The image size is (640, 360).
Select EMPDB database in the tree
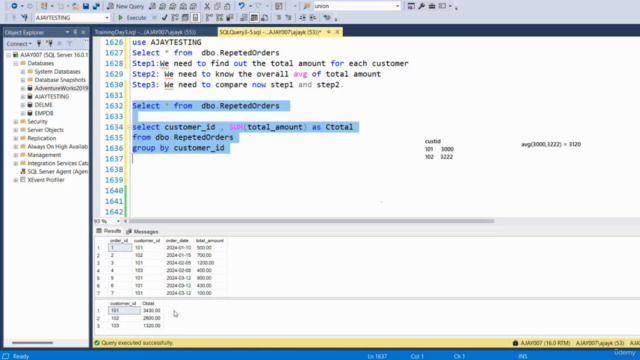pyautogui.click(x=44, y=113)
